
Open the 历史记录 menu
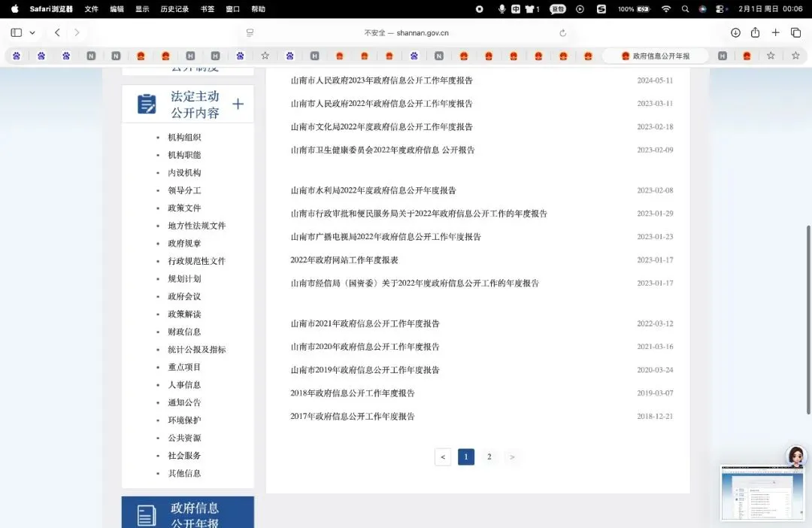pos(174,9)
